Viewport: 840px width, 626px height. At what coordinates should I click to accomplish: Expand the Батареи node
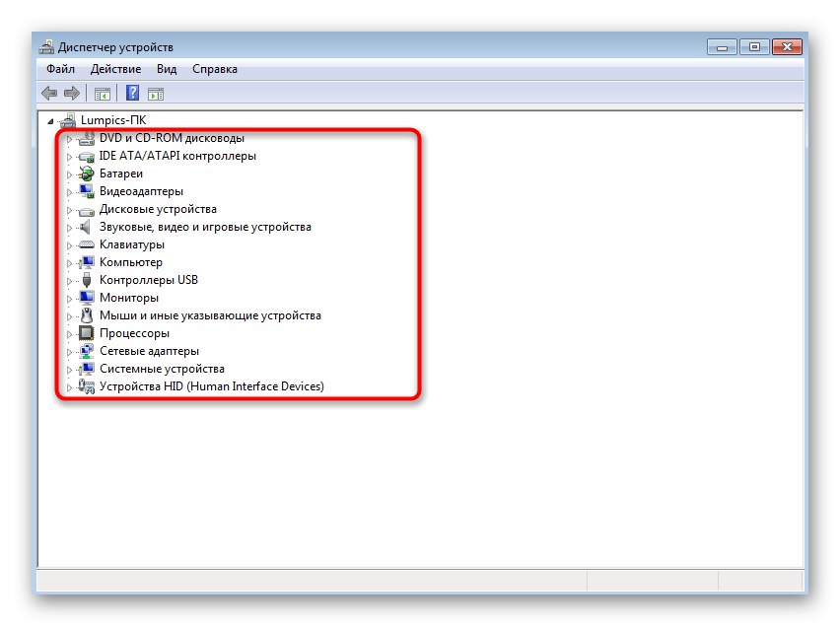pyautogui.click(x=69, y=174)
